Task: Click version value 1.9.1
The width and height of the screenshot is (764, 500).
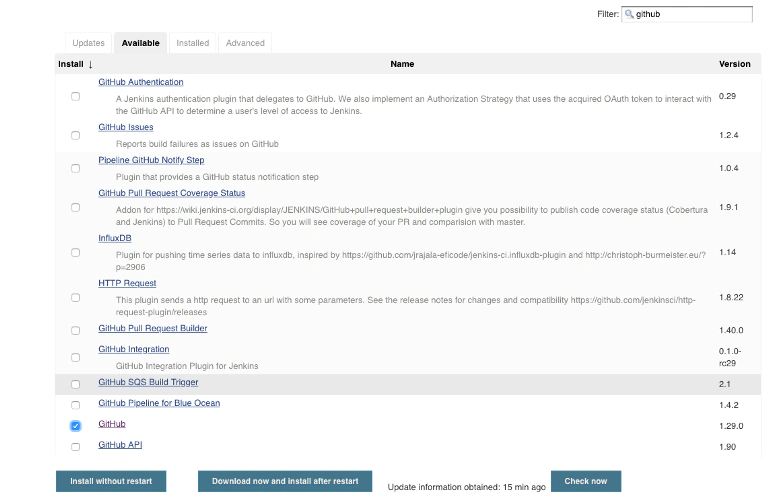Action: pyautogui.click(x=728, y=207)
